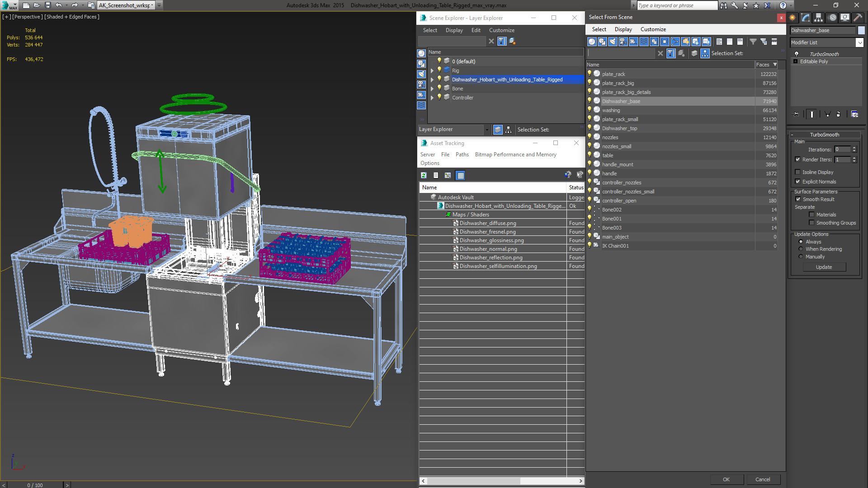Select When Rendering update option

coord(801,249)
